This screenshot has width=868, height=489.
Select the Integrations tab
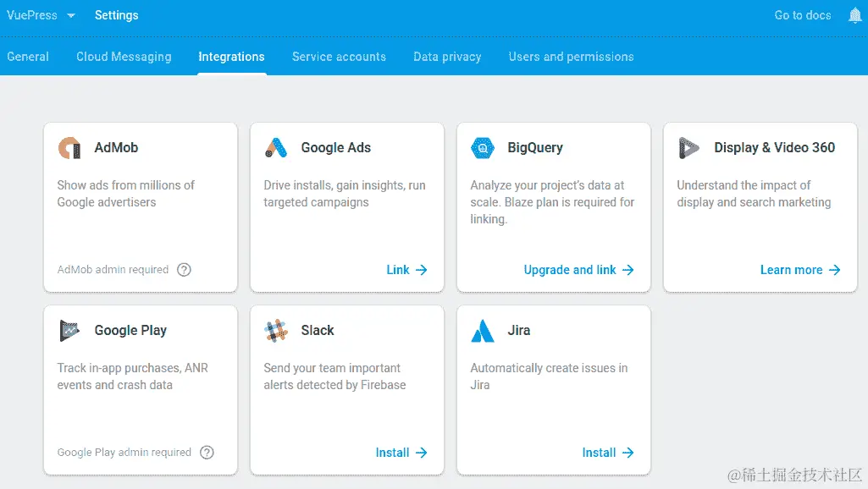point(231,57)
